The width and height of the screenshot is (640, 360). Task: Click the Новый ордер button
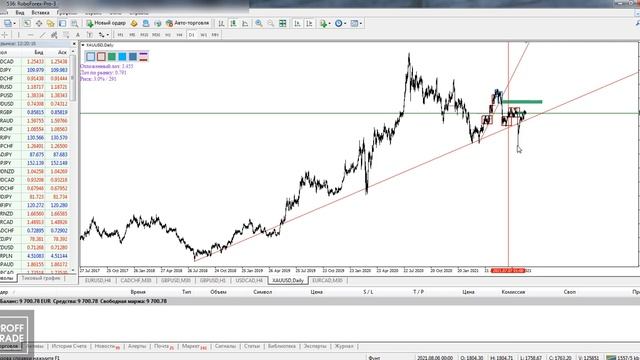(x=106, y=23)
